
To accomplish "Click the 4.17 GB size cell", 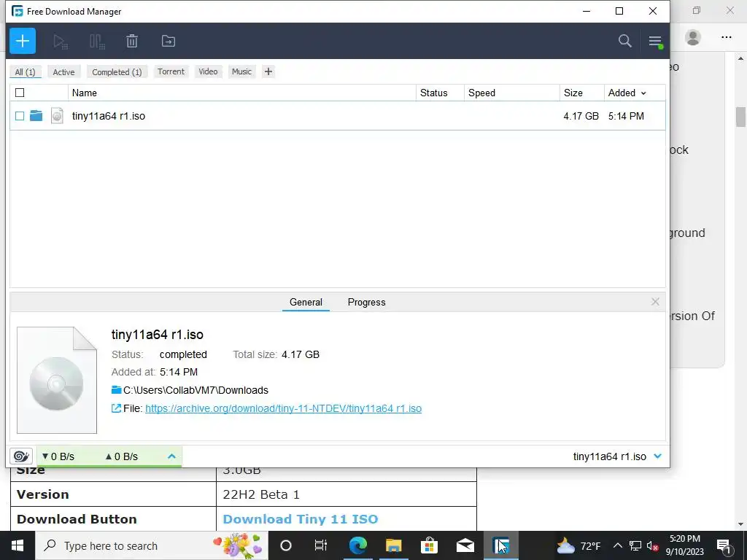I will click(581, 116).
